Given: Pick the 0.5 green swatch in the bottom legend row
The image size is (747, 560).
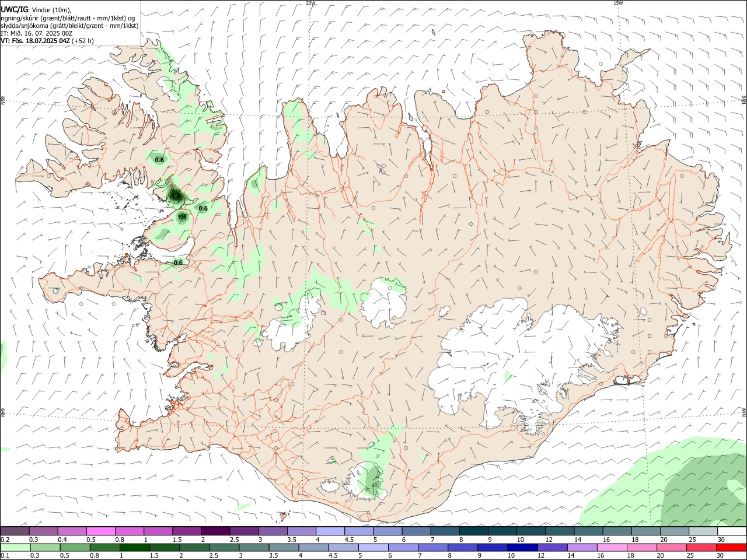Looking at the screenshot, I should tap(75, 547).
